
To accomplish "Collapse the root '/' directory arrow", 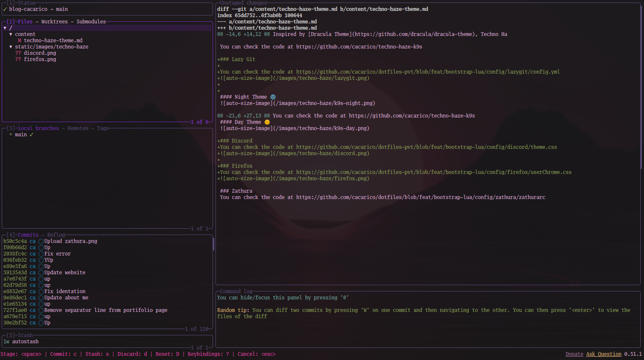I will tap(5, 28).
